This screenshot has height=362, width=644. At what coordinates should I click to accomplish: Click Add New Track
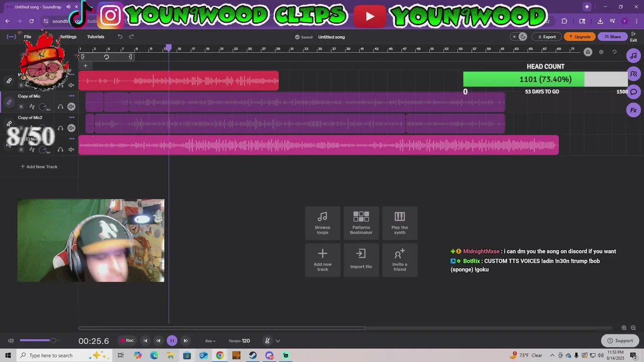(x=39, y=166)
